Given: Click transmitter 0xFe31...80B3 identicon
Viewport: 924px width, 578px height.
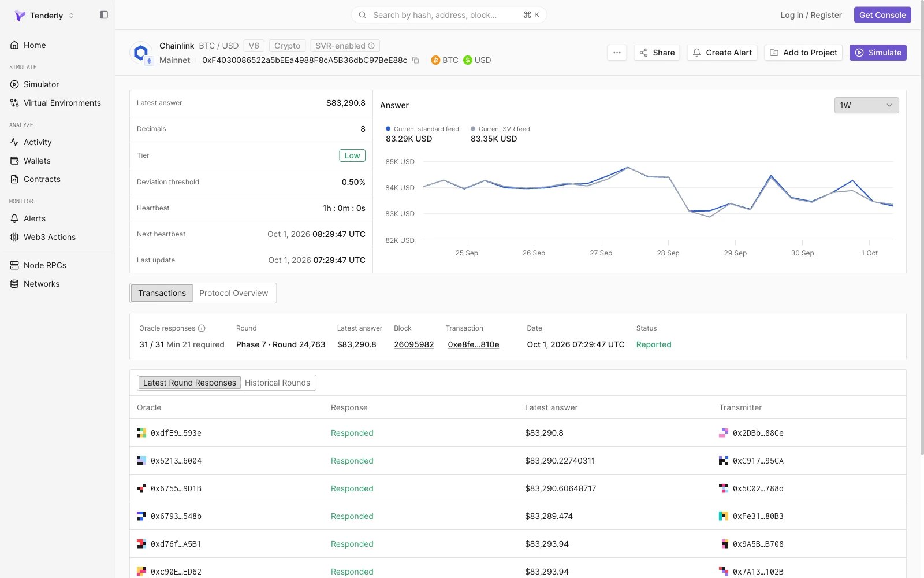Looking at the screenshot, I should (724, 516).
